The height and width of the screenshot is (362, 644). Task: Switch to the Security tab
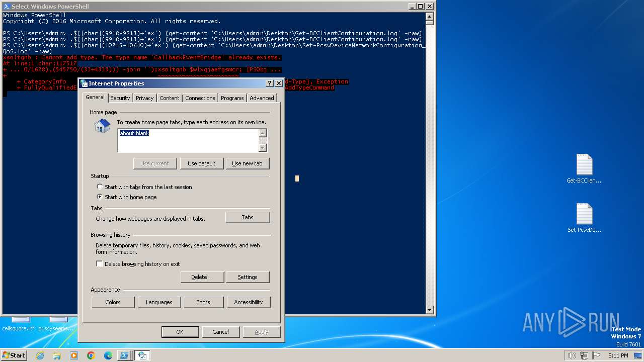click(120, 98)
